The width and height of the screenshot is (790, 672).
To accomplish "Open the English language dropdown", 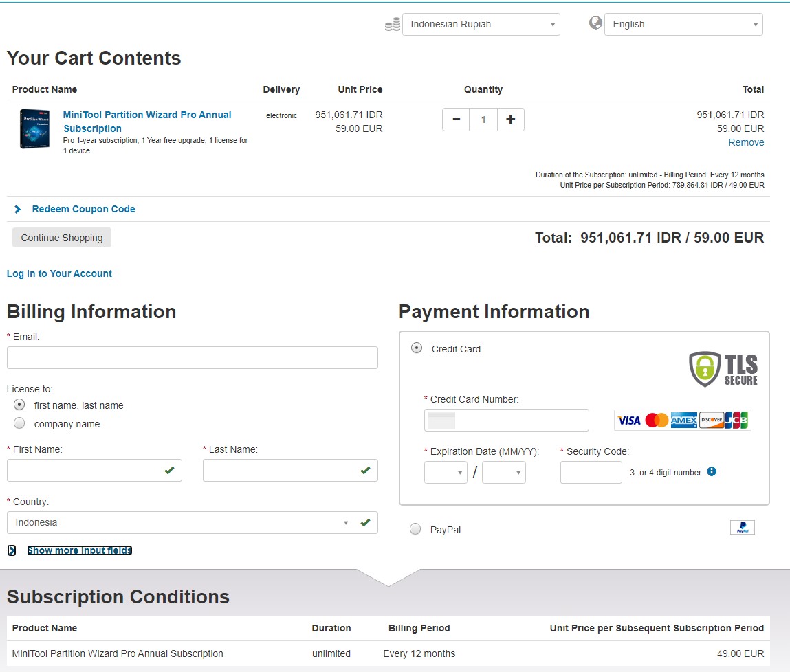I will (x=683, y=24).
